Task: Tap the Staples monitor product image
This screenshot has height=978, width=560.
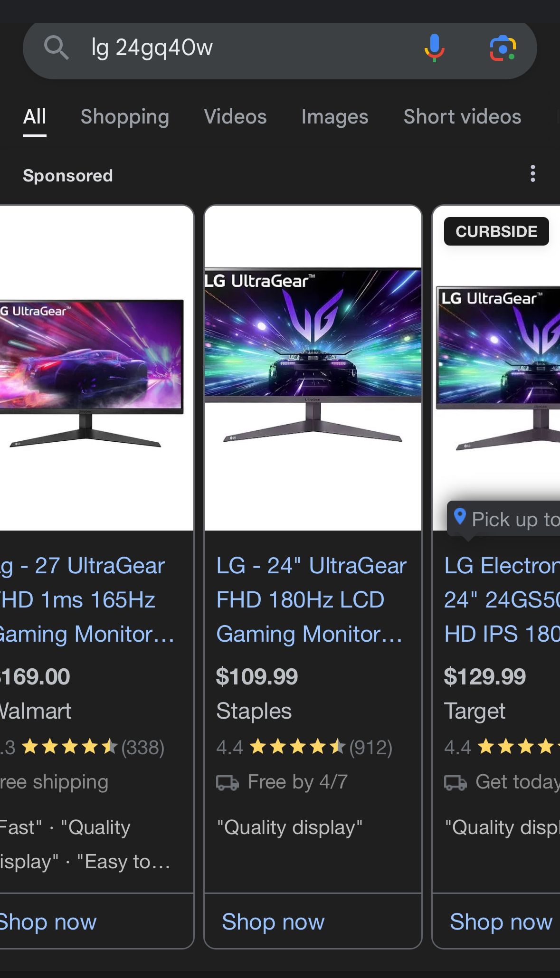Action: (x=313, y=368)
